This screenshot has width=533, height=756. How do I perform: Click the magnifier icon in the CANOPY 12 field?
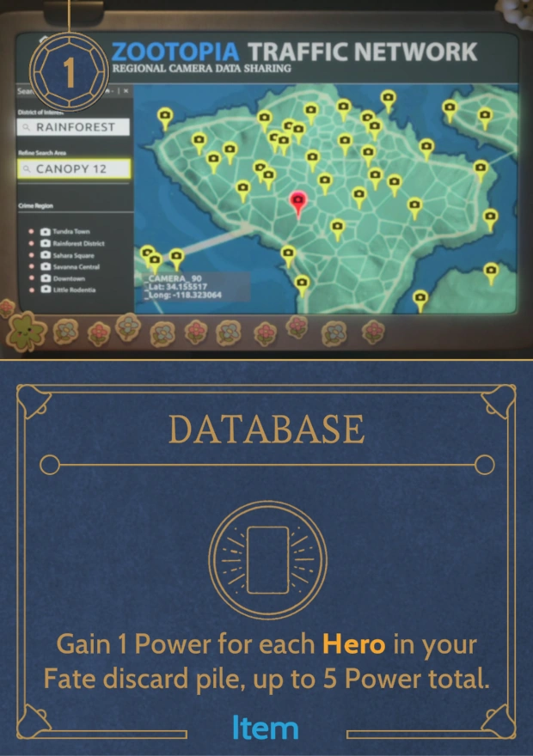click(27, 169)
